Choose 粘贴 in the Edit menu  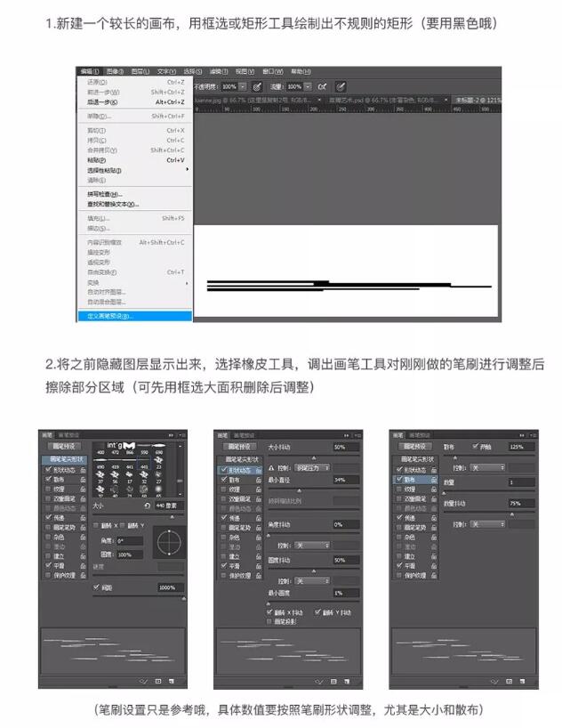[x=134, y=160]
